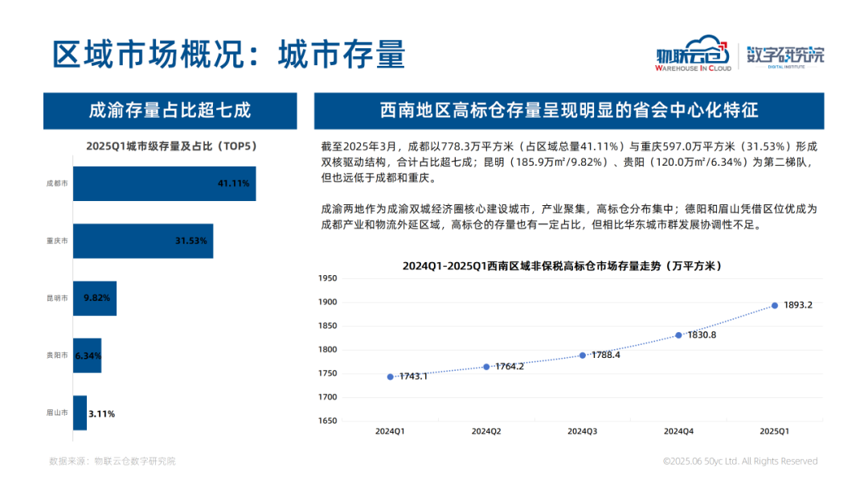The width and height of the screenshot is (868, 489).
Task: Select the 成都市 axis label
Action: point(57,183)
